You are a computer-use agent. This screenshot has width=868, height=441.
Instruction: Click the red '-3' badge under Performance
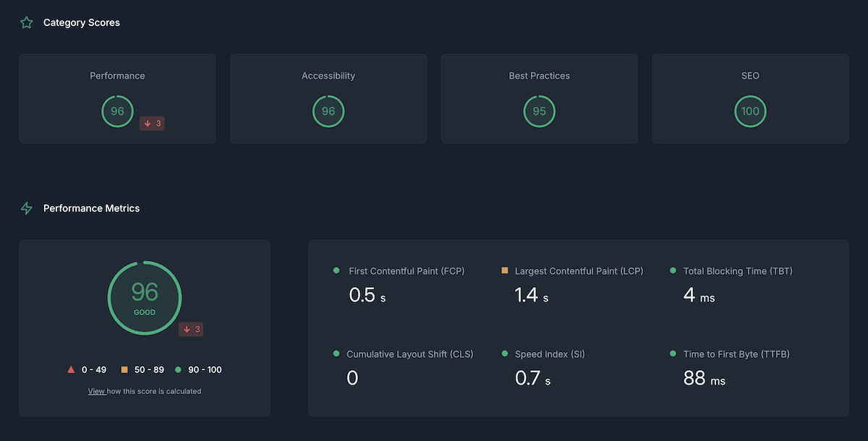[x=151, y=123]
